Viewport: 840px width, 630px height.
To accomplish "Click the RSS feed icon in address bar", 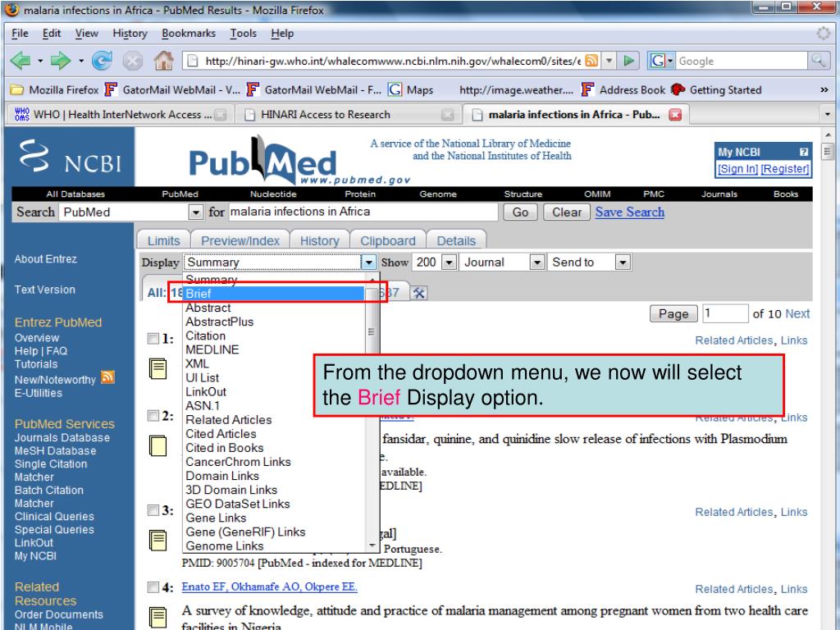I will 591,61.
